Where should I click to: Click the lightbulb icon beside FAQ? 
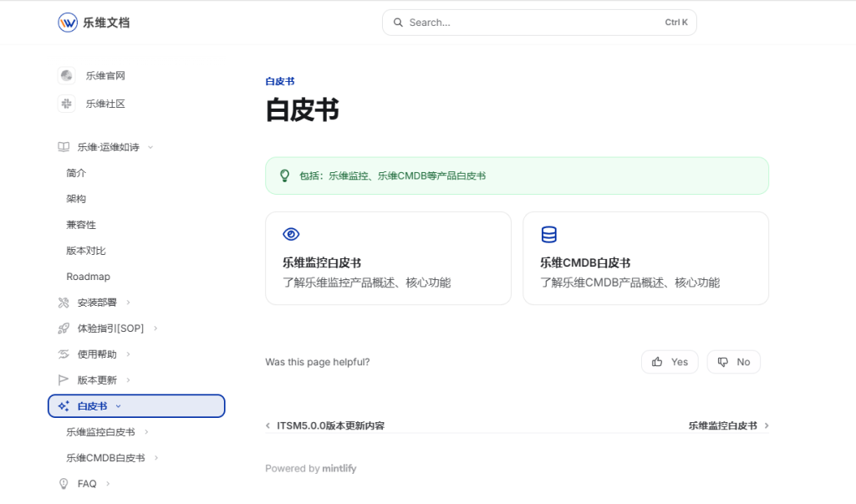point(64,484)
